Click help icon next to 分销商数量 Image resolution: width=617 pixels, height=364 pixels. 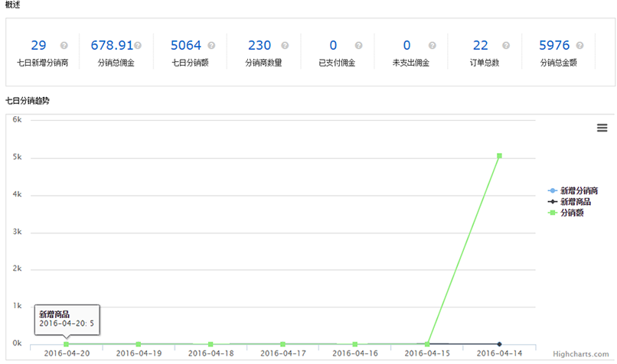pyautogui.click(x=285, y=46)
